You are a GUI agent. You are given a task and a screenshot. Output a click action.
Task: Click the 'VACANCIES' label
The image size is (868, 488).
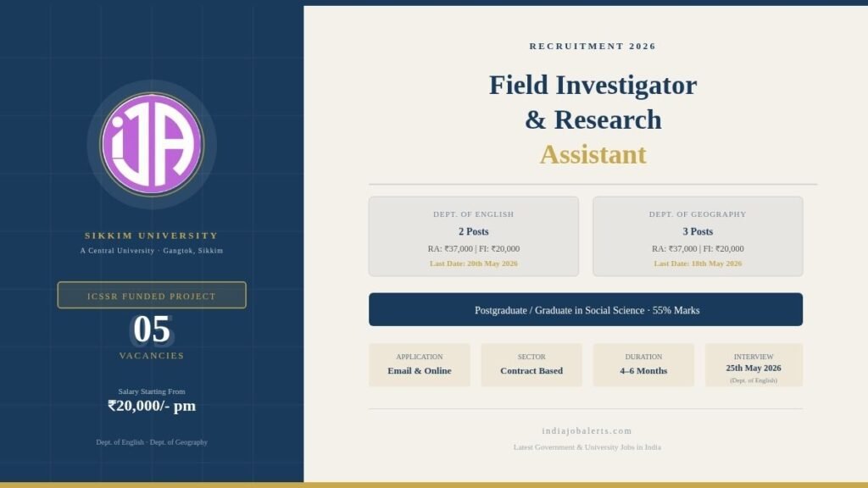pyautogui.click(x=152, y=356)
